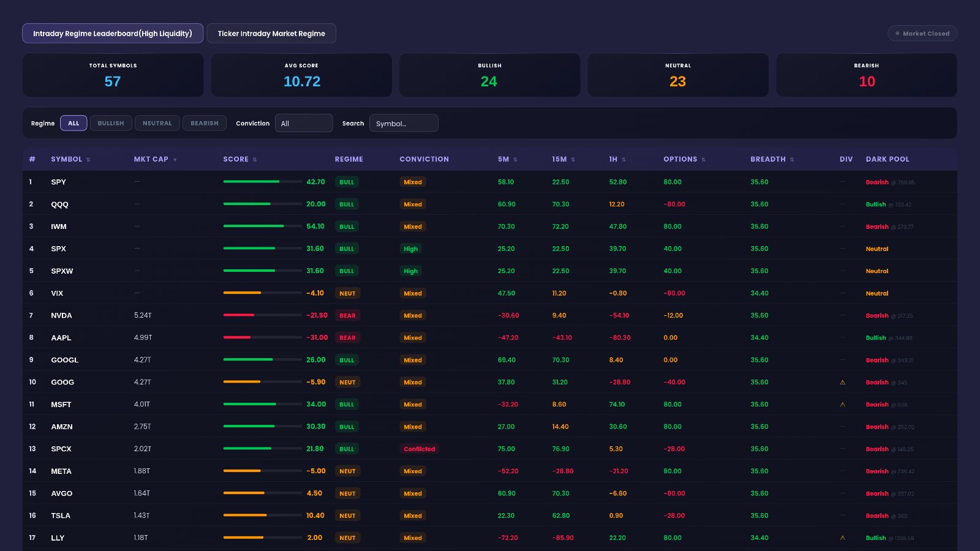Sort table by the SYMBOL column
The width and height of the screenshot is (980, 551).
[70, 159]
